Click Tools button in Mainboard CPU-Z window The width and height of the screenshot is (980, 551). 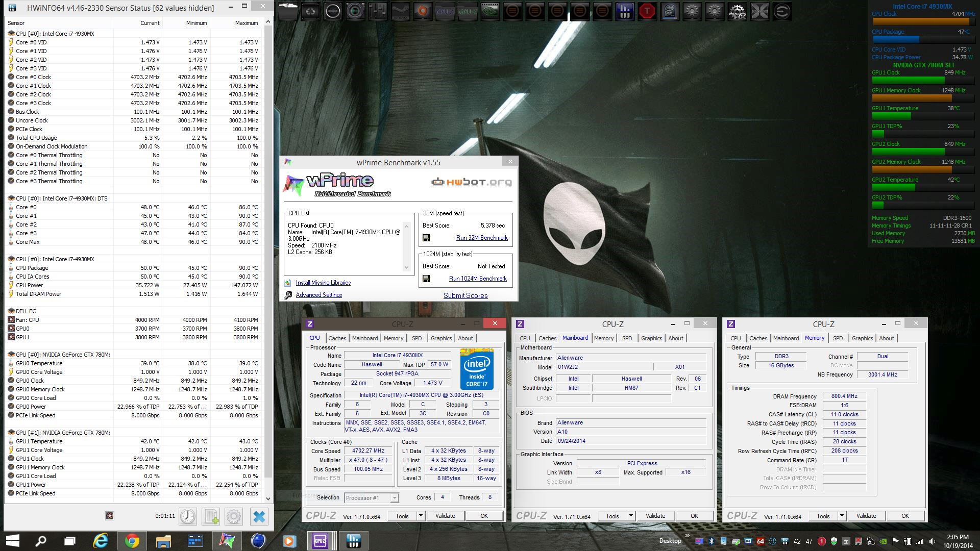tap(612, 516)
